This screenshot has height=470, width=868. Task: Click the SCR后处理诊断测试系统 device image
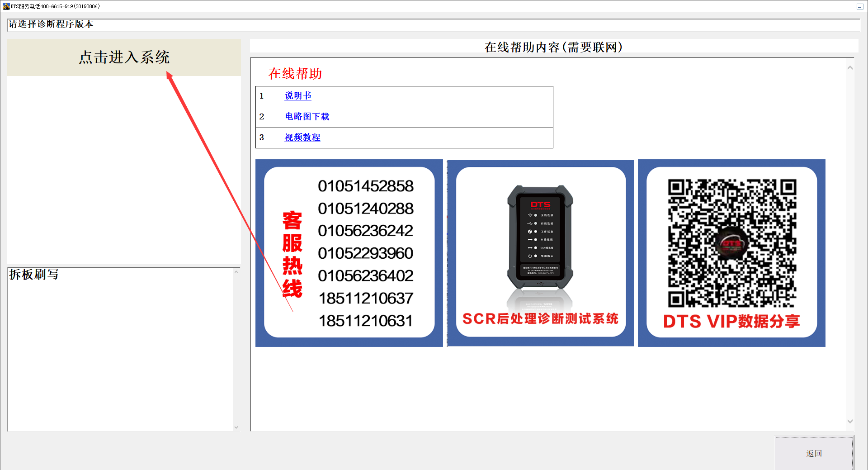(x=541, y=253)
